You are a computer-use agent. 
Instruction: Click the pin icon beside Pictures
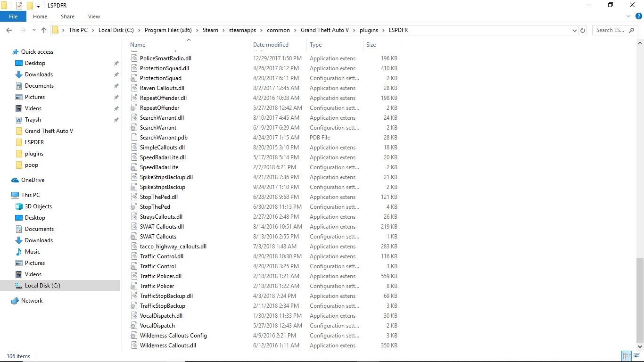[116, 97]
